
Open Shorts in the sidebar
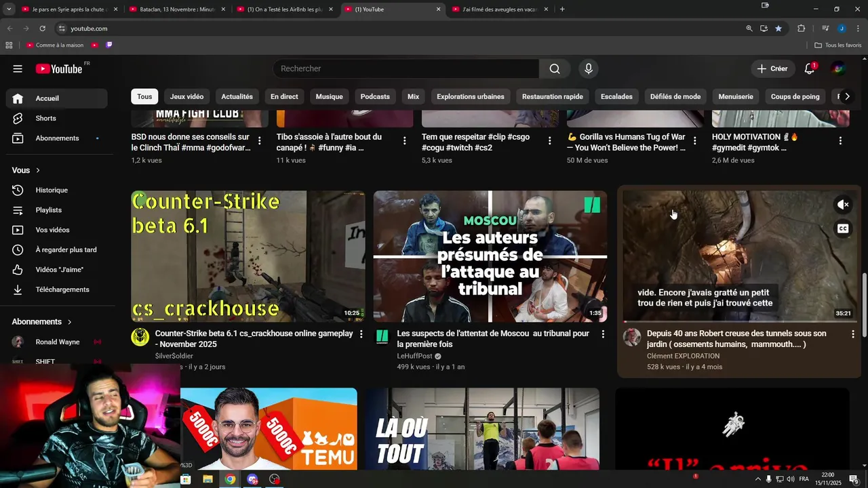(56, 118)
